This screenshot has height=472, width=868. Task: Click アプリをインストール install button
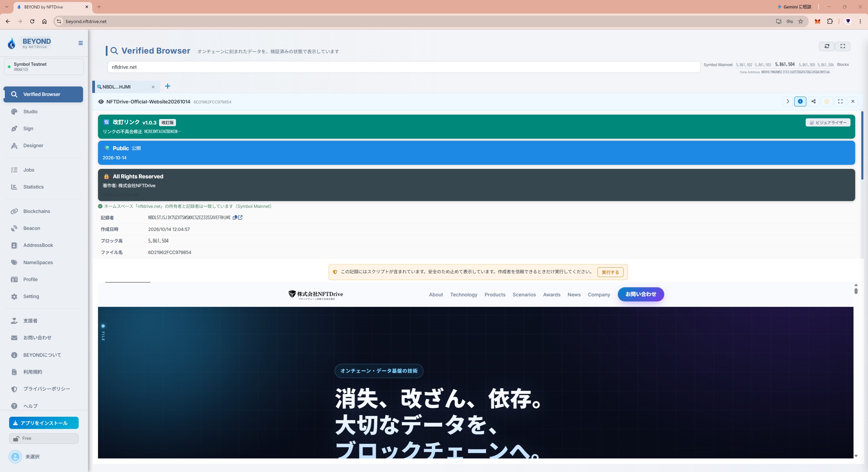point(44,423)
